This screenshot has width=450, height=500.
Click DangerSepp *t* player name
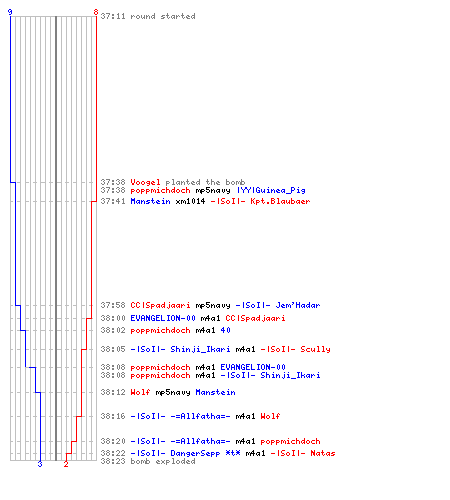click(205, 453)
